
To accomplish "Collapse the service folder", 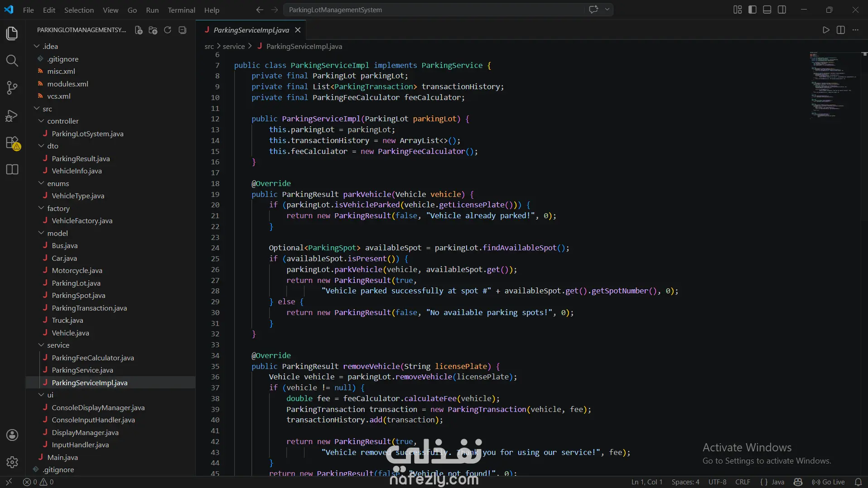I will pos(111,345).
